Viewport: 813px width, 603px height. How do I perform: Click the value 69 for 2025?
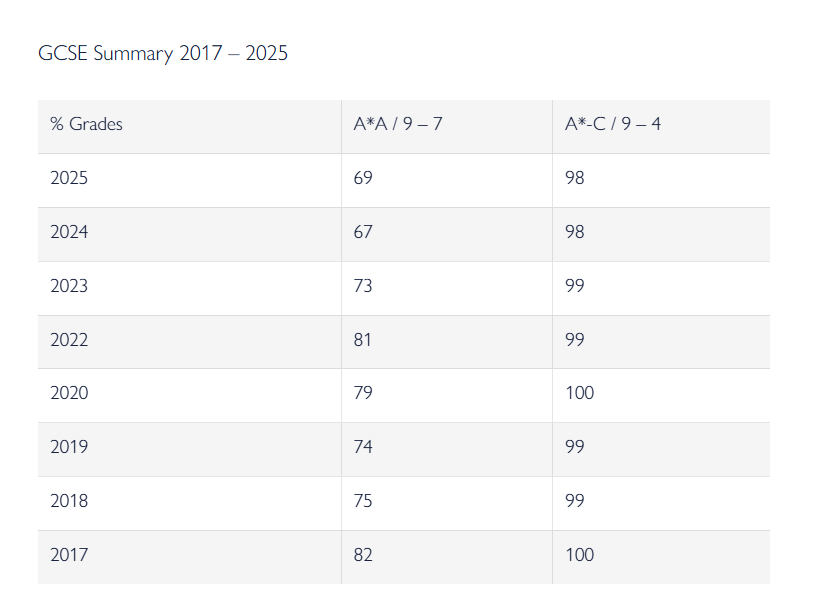pos(363,179)
